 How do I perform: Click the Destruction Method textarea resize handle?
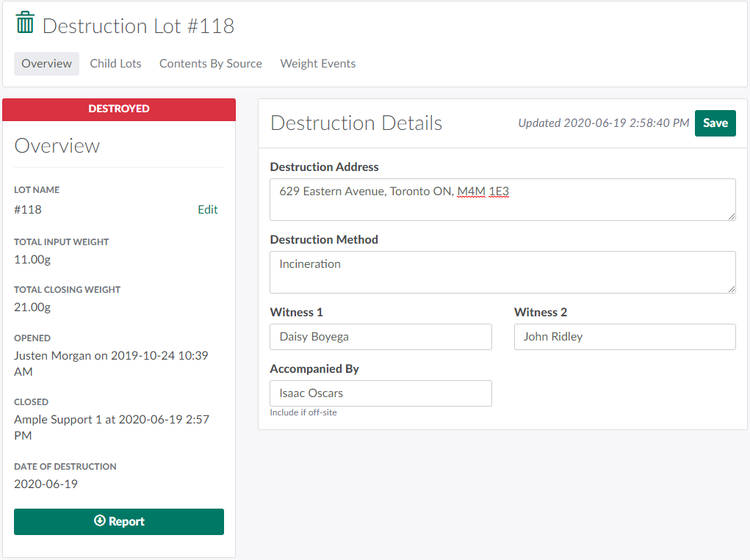click(731, 288)
